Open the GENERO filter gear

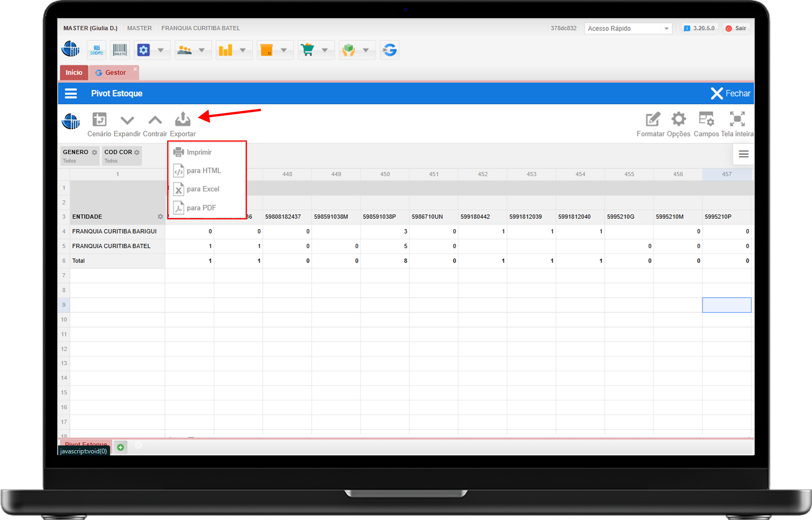(94, 152)
